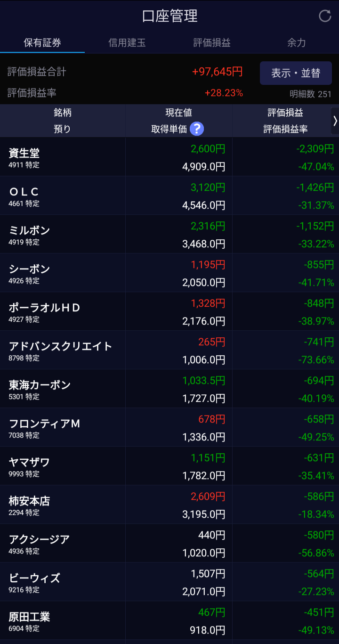Tap the refresh icon at top right
This screenshot has width=339, height=644.
tap(325, 16)
